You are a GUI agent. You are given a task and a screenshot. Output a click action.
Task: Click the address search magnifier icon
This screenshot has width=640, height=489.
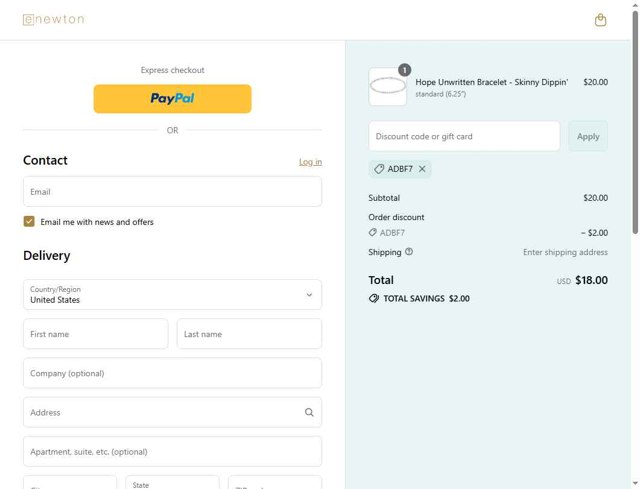pyautogui.click(x=309, y=412)
